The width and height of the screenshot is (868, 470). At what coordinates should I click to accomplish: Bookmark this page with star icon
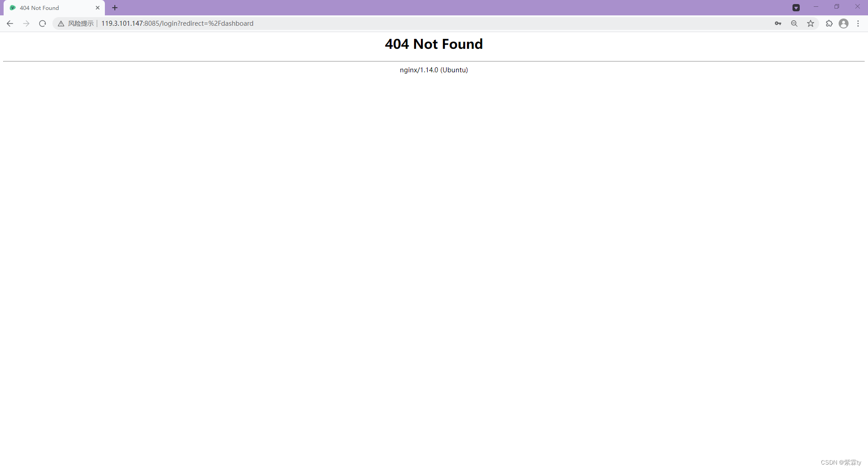click(811, 23)
